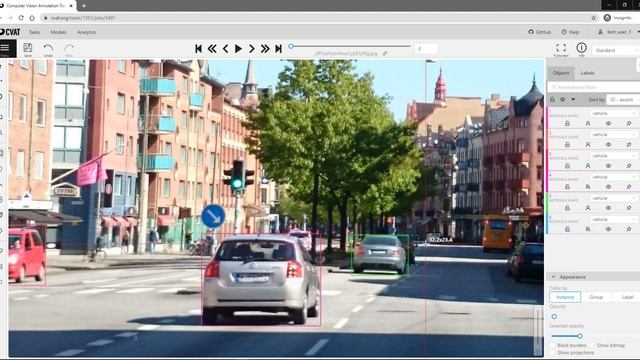The image size is (640, 360).
Task: Pin object 6
Action: pos(629,229)
